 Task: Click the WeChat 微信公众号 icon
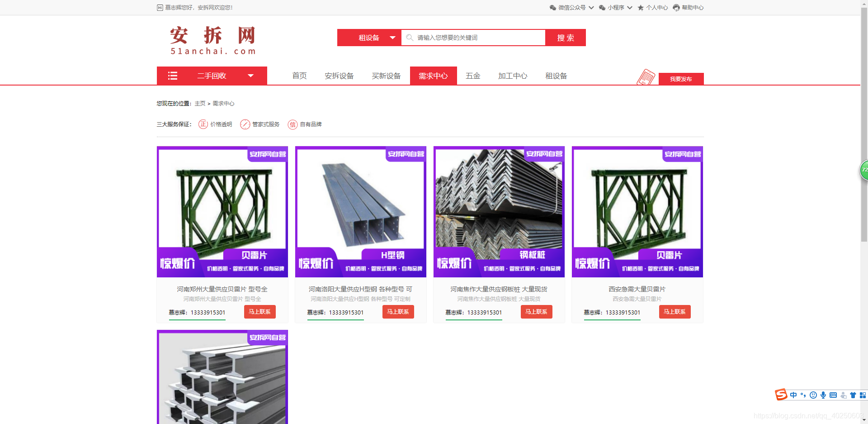pos(552,8)
